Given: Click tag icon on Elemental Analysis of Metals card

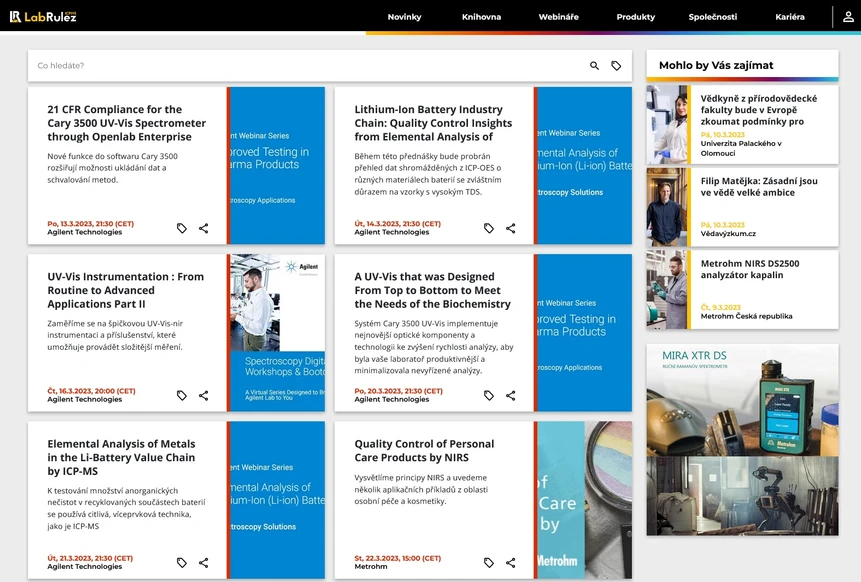Looking at the screenshot, I should click(182, 562).
